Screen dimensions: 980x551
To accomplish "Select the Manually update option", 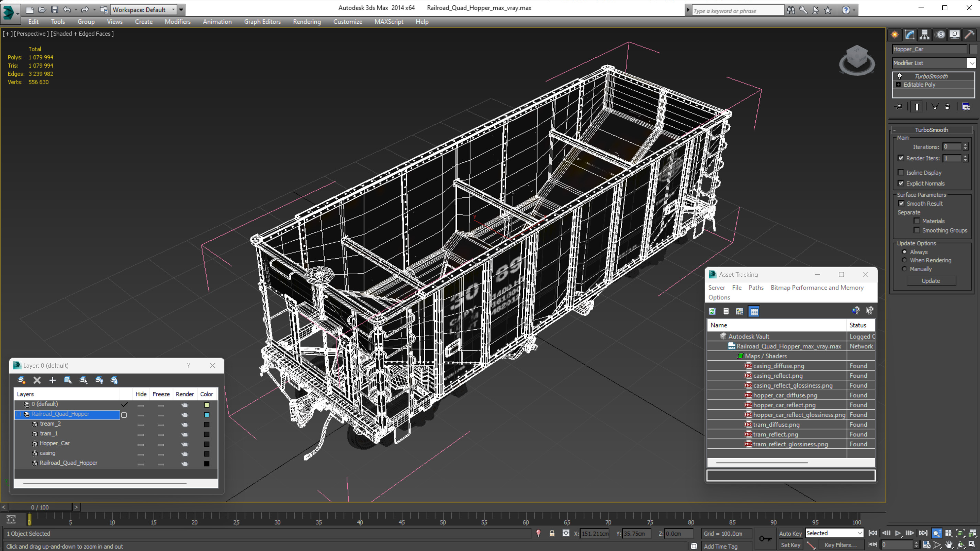I will (x=904, y=268).
